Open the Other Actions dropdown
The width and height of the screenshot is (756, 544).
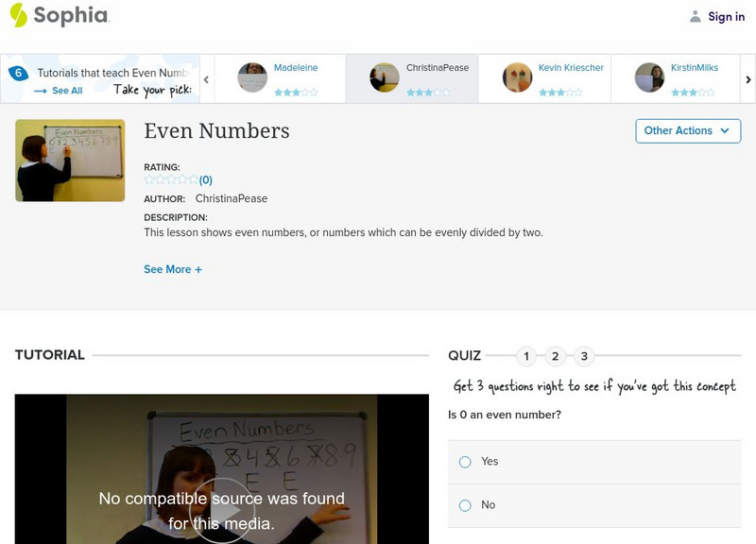pyautogui.click(x=687, y=131)
